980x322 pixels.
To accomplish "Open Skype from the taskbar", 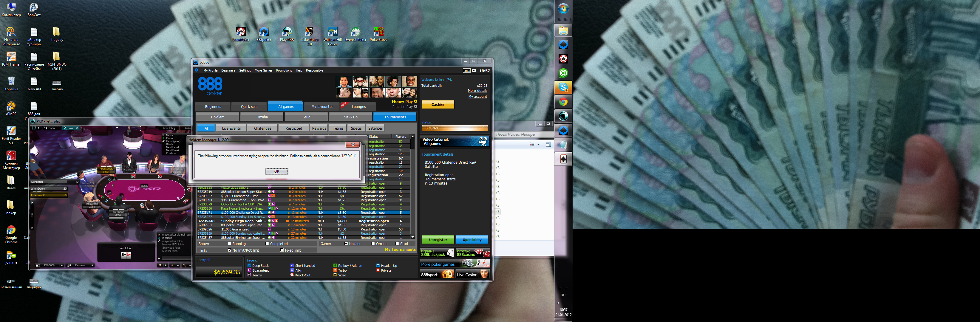I will coord(563,87).
